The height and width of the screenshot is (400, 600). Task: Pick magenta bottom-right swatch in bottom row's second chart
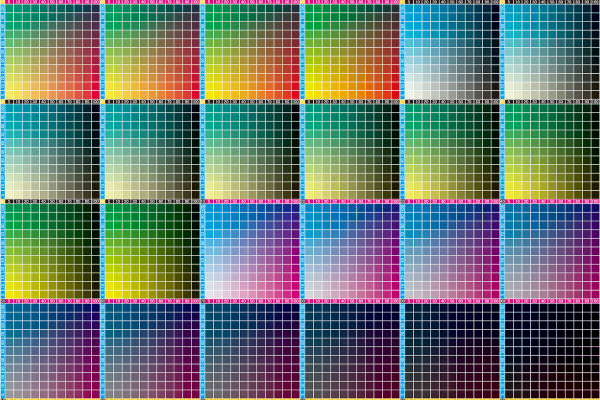[195, 394]
